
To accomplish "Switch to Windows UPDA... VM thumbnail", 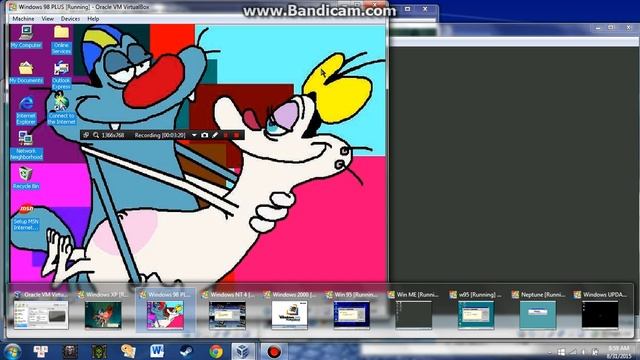I will [600, 311].
